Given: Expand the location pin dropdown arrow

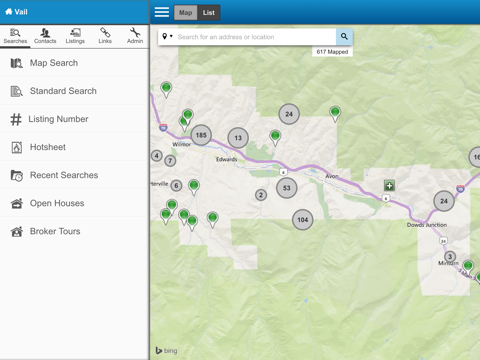Looking at the screenshot, I should click(171, 36).
